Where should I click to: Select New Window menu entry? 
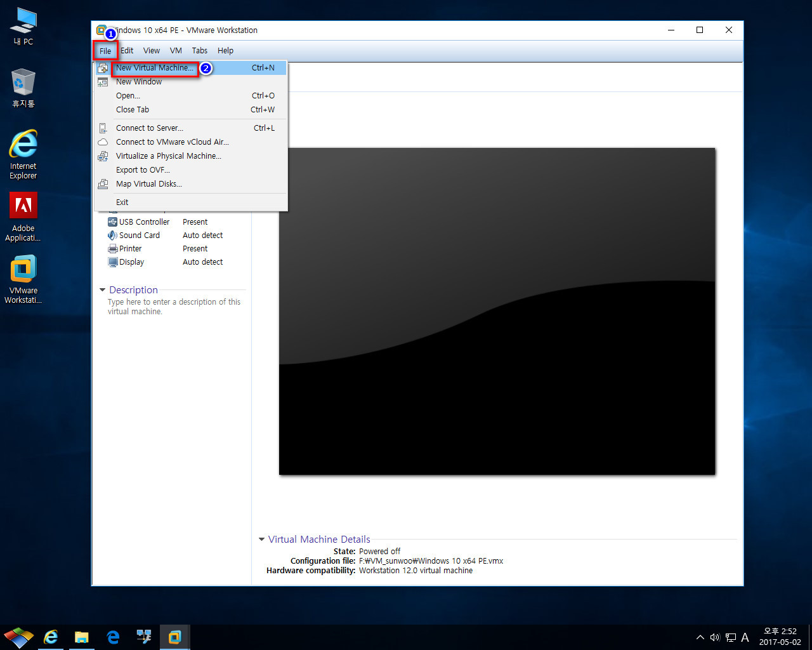191,82
